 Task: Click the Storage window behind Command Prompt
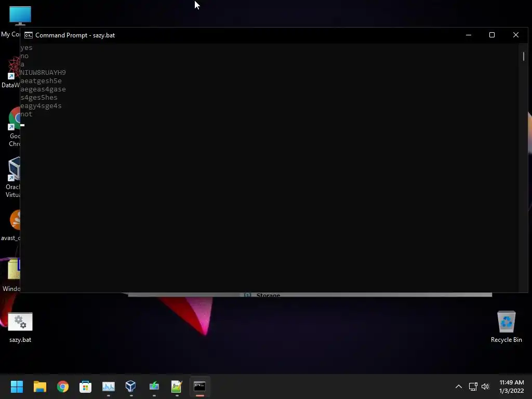click(310, 295)
